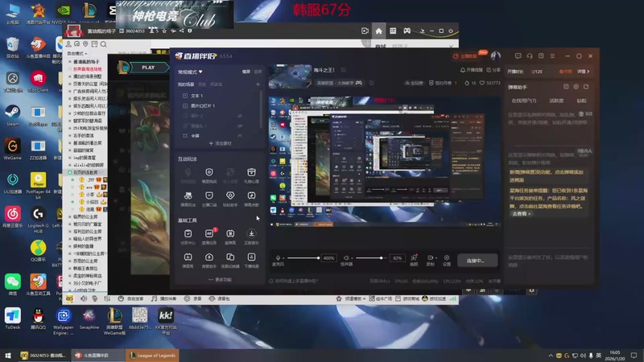The image size is (644, 362).
Task: Open the home icon in the YY window header
Action: pyautogui.click(x=378, y=31)
